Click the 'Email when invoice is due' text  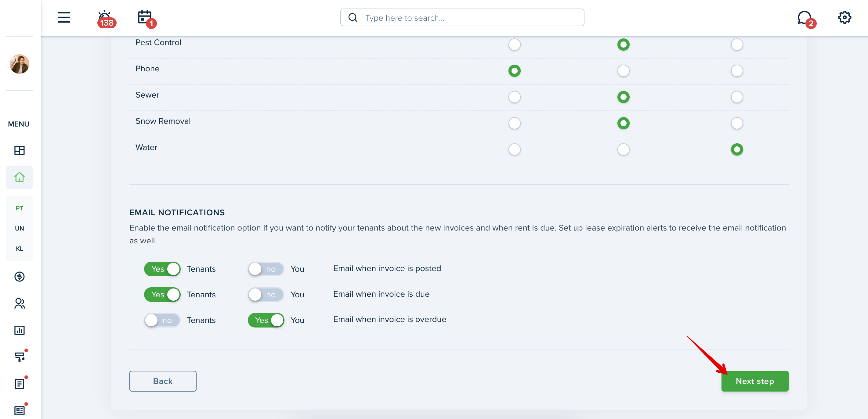coord(381,294)
